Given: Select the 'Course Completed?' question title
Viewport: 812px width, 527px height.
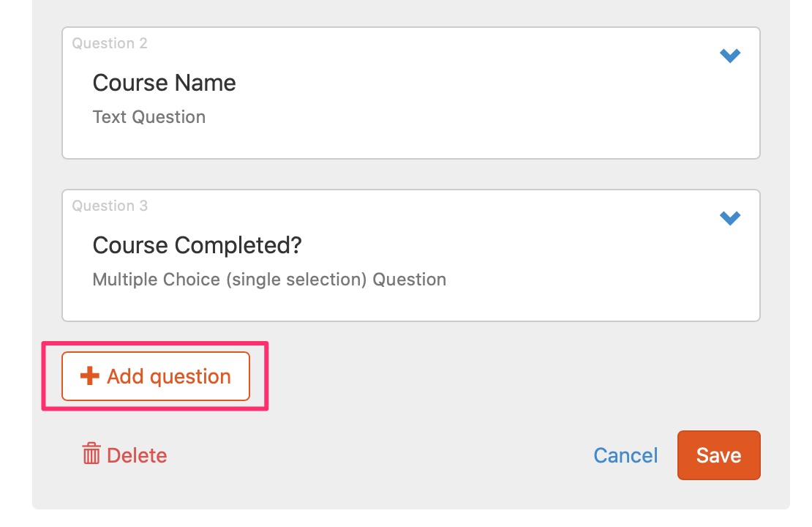Looking at the screenshot, I should [197, 245].
